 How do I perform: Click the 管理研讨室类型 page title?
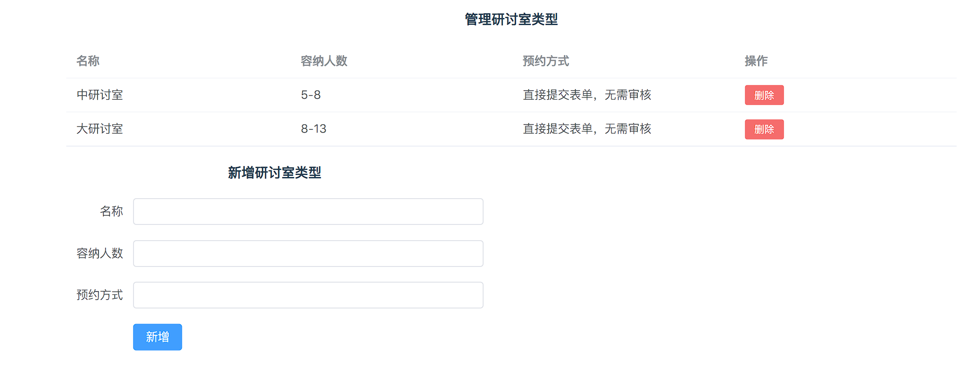click(x=511, y=20)
